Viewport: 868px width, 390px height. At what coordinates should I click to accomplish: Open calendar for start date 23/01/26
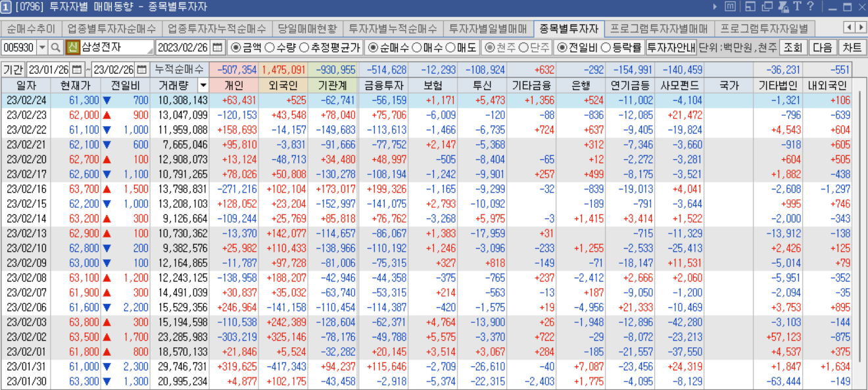tap(77, 69)
